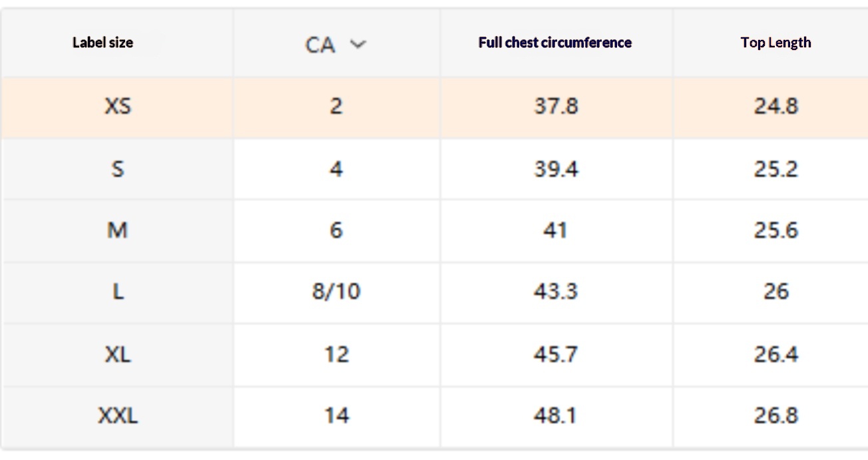Click the Label size column header

click(x=103, y=43)
